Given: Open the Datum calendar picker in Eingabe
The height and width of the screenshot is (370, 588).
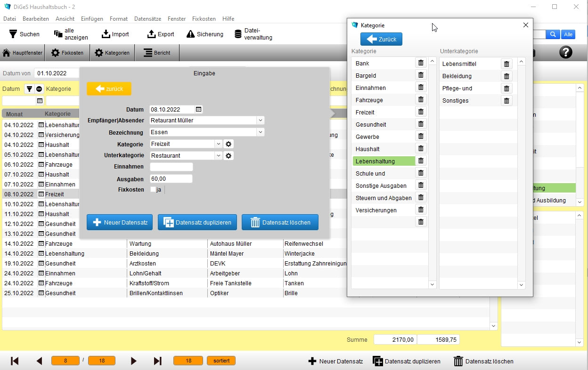Looking at the screenshot, I should tap(199, 110).
